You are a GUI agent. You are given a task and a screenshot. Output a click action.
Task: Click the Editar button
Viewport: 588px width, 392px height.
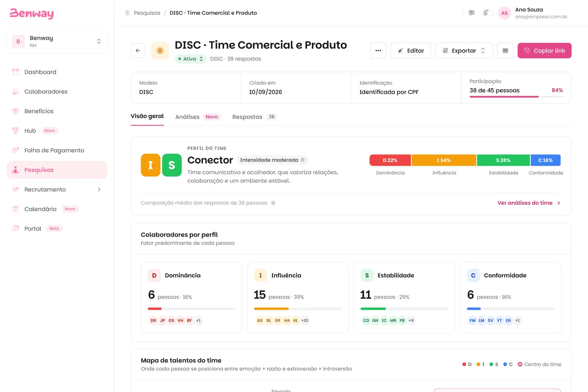click(411, 51)
